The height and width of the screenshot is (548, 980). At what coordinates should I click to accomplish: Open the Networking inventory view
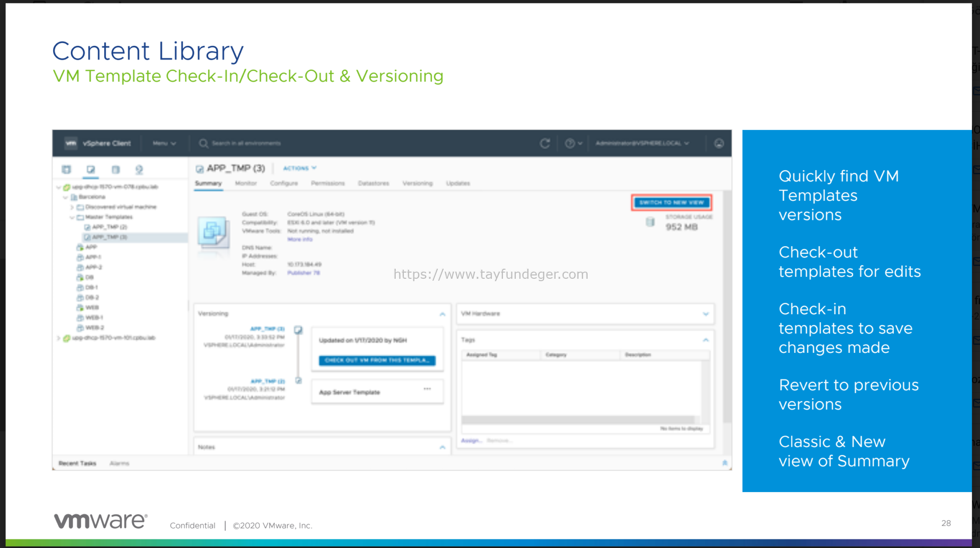tap(139, 169)
